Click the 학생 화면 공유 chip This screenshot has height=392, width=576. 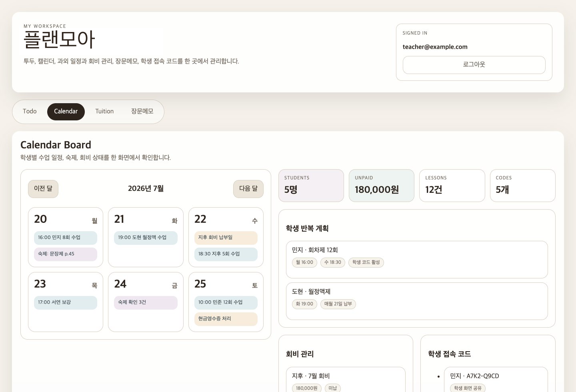(468, 388)
